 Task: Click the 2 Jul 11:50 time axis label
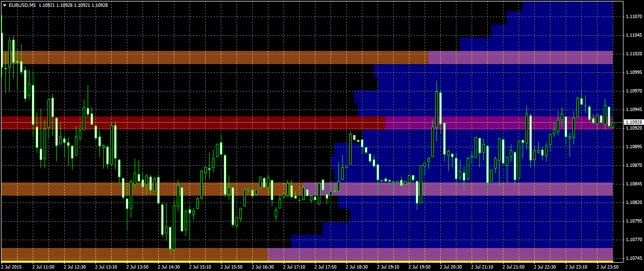coord(44,267)
